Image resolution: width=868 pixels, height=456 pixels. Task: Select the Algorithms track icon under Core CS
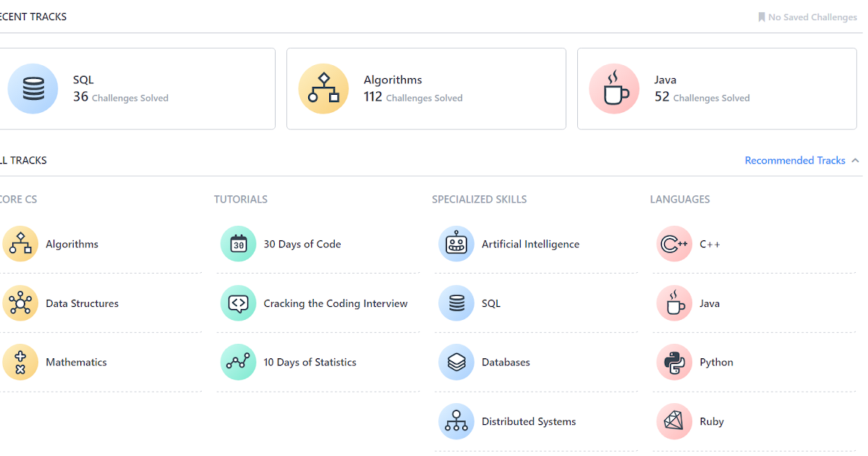tap(20, 244)
